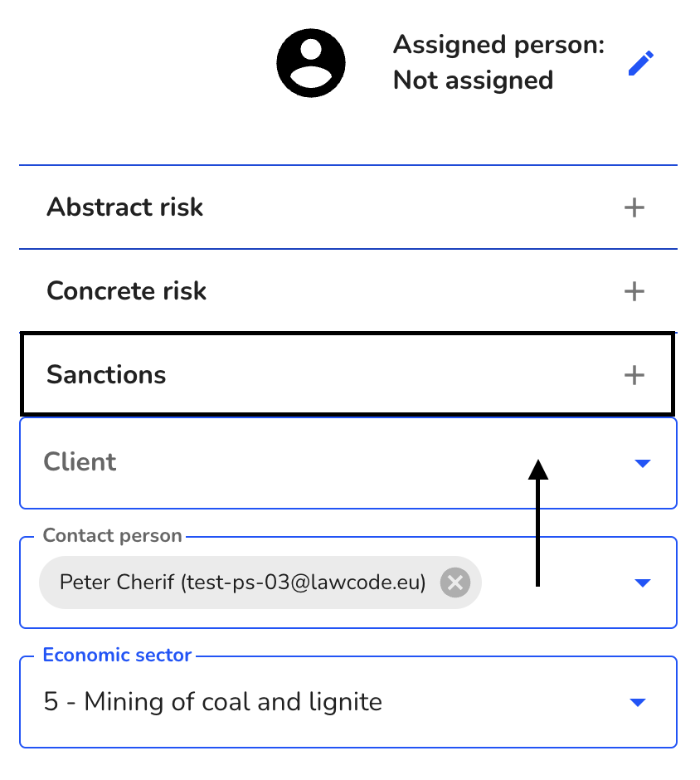
Task: Select the Concrete risk section header
Action: 348,291
